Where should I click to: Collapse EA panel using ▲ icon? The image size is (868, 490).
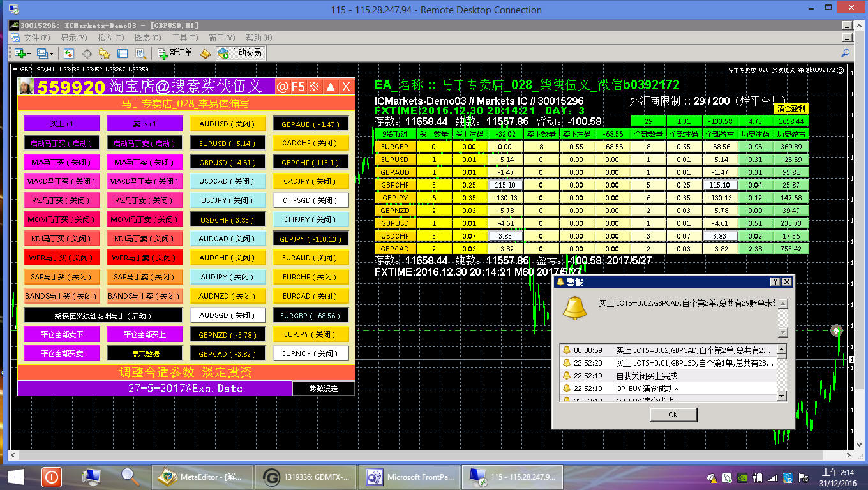(x=331, y=87)
